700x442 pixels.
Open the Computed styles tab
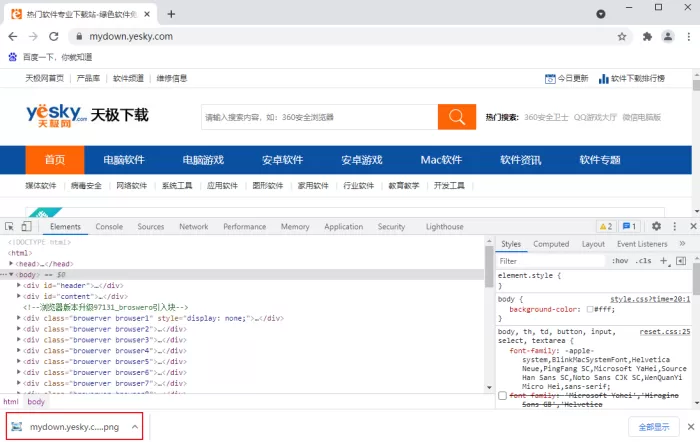point(551,244)
